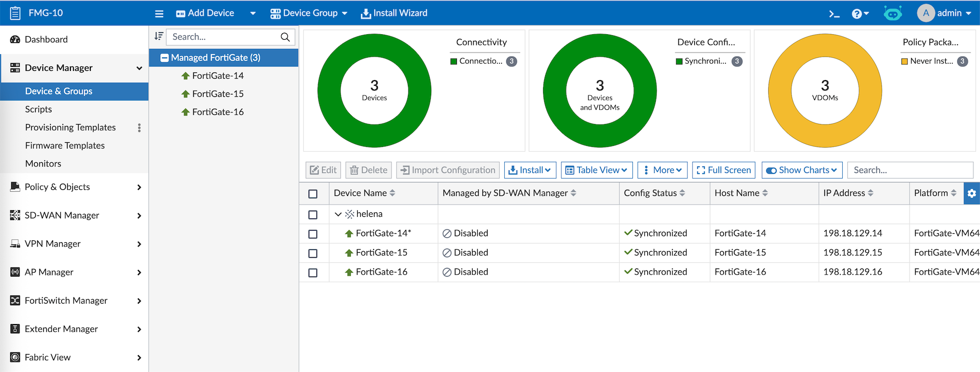This screenshot has width=980, height=372.
Task: Click the sort order icon beside search
Action: [x=159, y=36]
